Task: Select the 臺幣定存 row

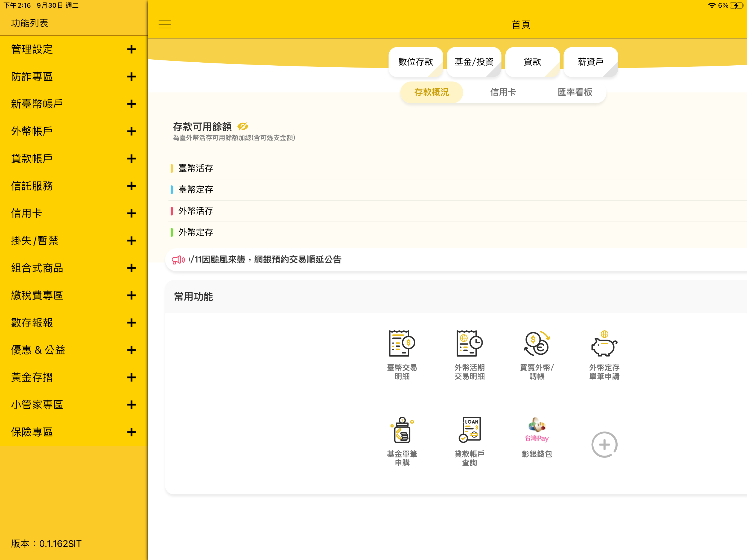Action: click(x=458, y=190)
